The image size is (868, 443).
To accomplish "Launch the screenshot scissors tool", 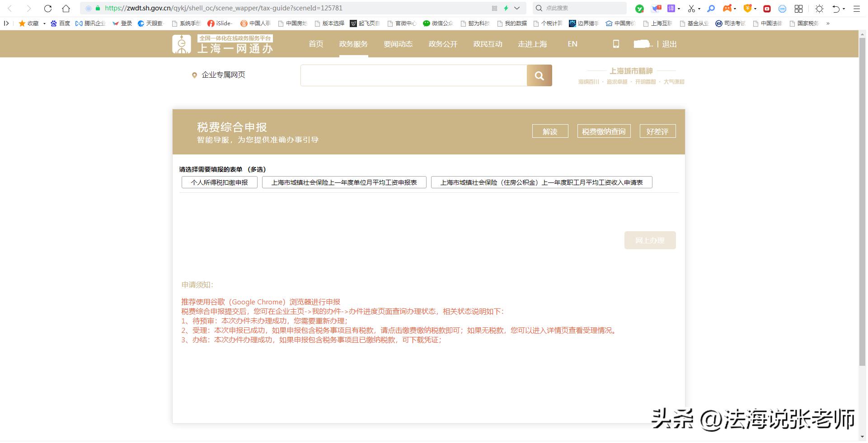I will pyautogui.click(x=691, y=8).
